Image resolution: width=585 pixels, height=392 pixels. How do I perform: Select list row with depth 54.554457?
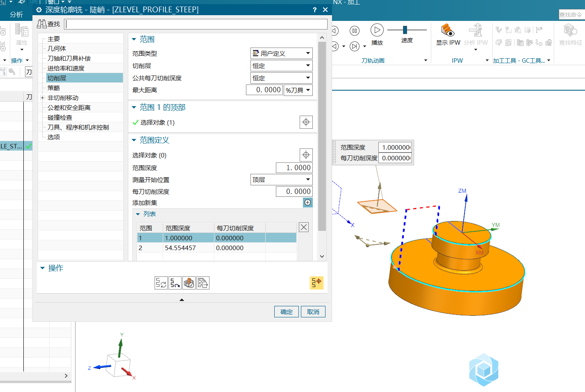point(217,248)
